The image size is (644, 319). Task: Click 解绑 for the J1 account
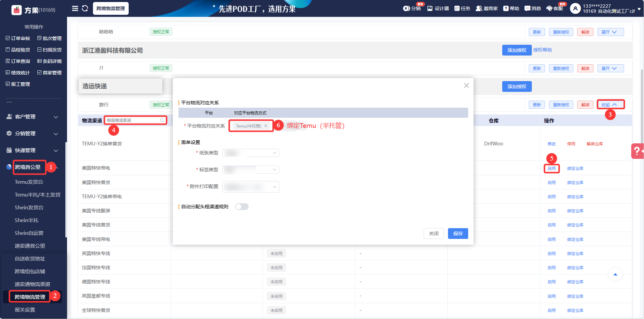[x=585, y=68]
